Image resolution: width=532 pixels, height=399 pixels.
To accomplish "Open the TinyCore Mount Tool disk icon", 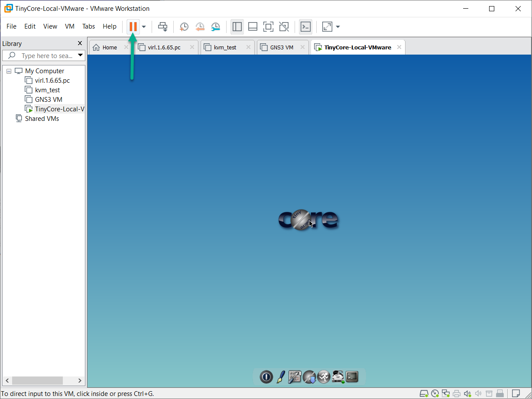I will pos(338,377).
